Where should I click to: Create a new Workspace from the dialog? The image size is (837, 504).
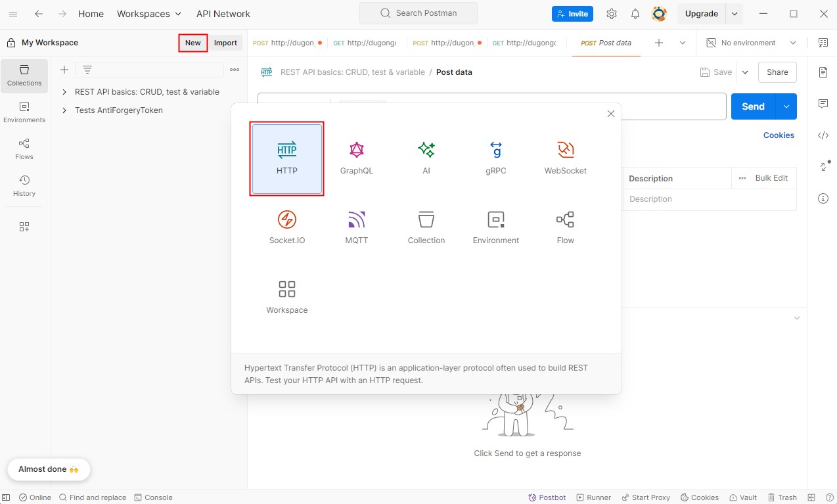pos(287,298)
